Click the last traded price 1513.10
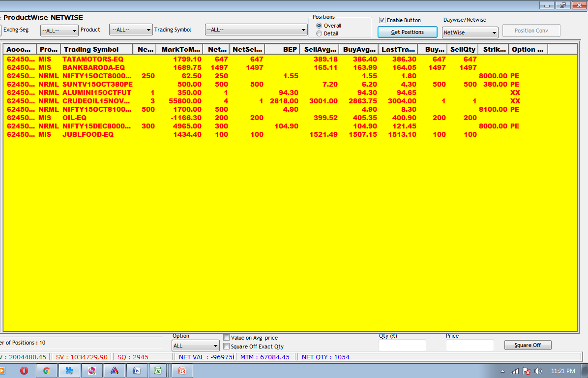Viewport: 588px width, 378px height. (402, 134)
